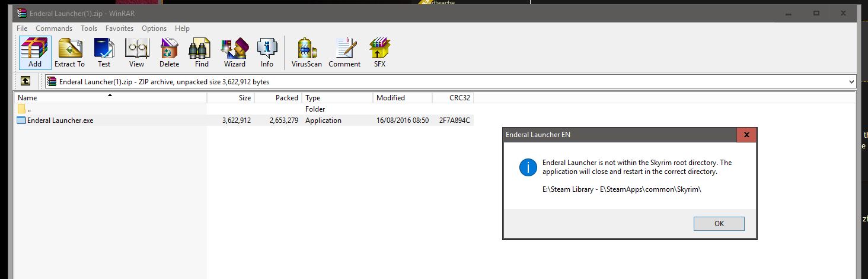The width and height of the screenshot is (868, 279).
Task: Click OK in Enderal Launcher dialog
Action: pyautogui.click(x=719, y=224)
